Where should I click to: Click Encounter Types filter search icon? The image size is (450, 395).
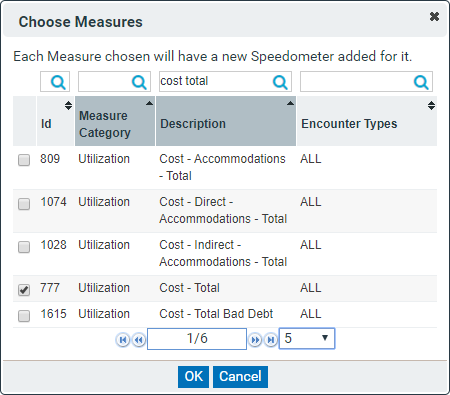[421, 82]
